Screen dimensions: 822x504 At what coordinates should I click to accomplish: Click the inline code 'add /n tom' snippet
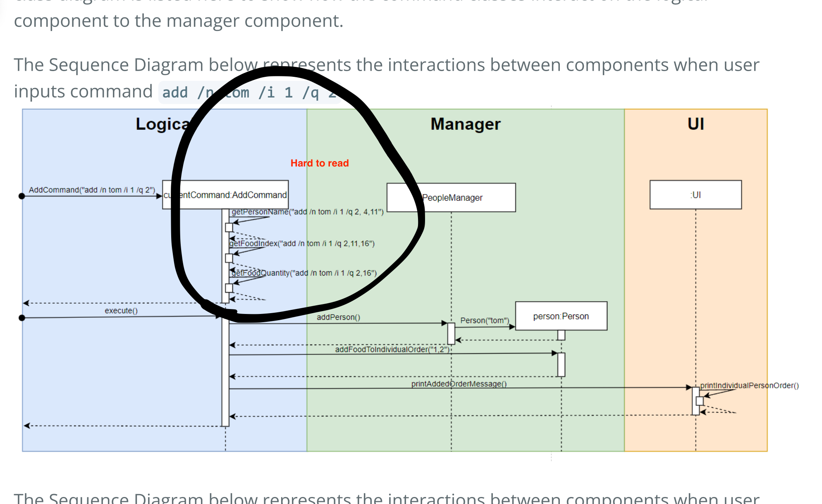[248, 93]
